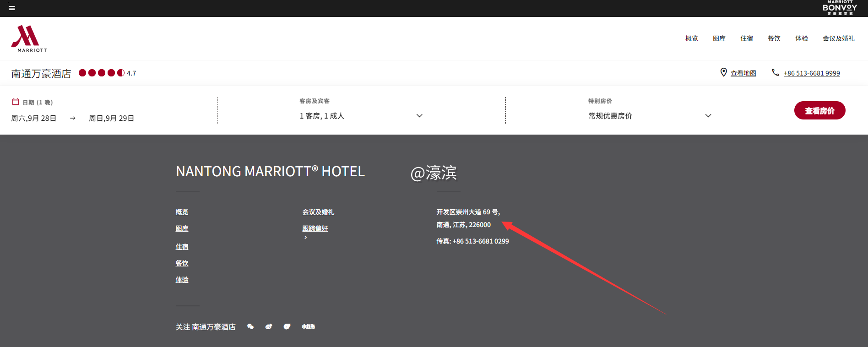Open the 1 客房, 1 成人 selector

(x=361, y=116)
